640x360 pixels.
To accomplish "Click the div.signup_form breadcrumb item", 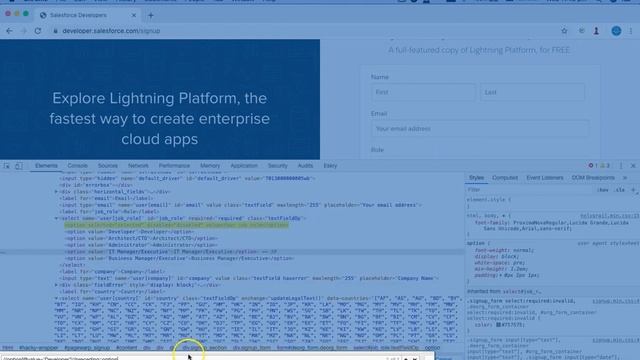I will point(251,348).
